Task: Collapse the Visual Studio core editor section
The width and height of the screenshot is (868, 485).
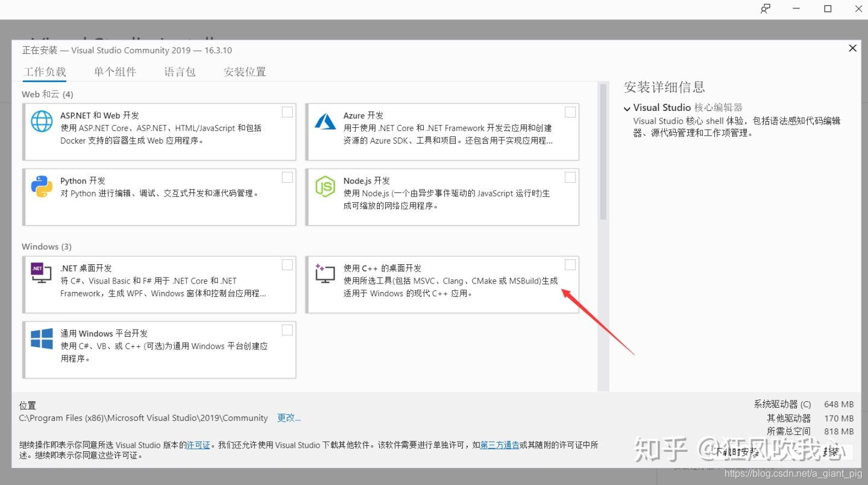Action: pos(627,108)
